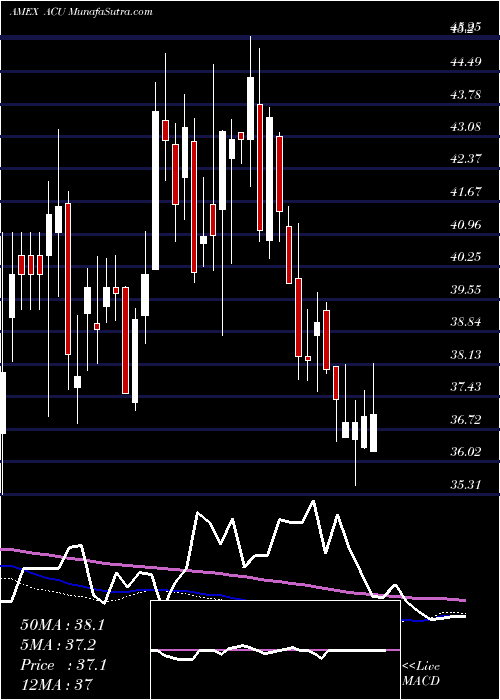Click the tallest white candle near 43.78
500x700 pixels.
click(x=155, y=190)
